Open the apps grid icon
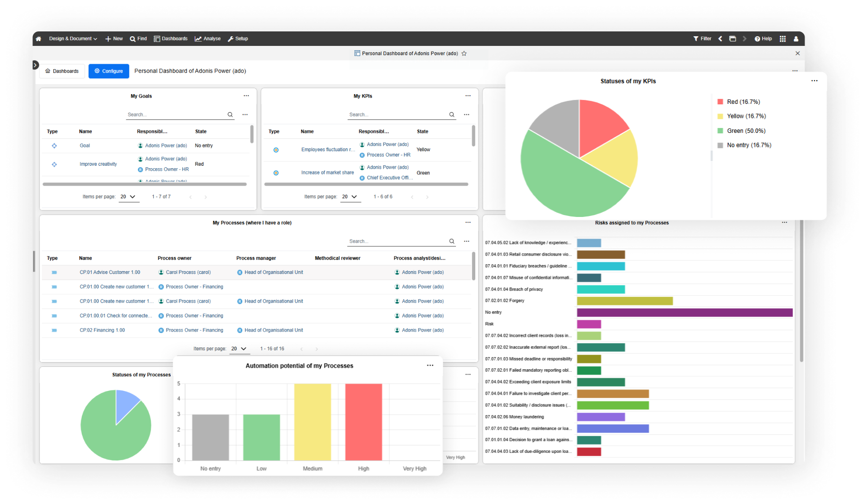865x504 pixels. pyautogui.click(x=782, y=39)
